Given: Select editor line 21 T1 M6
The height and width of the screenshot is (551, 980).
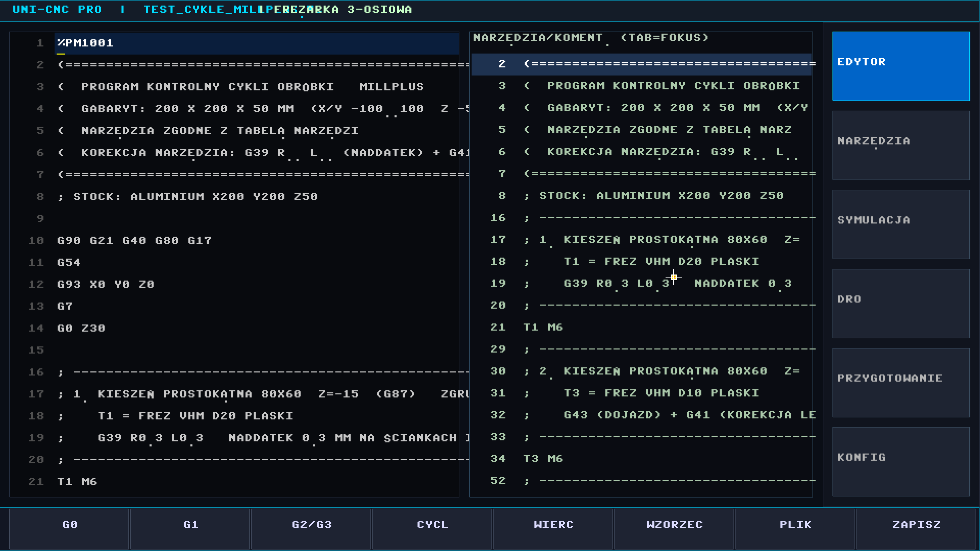Looking at the screenshot, I should pos(235,482).
